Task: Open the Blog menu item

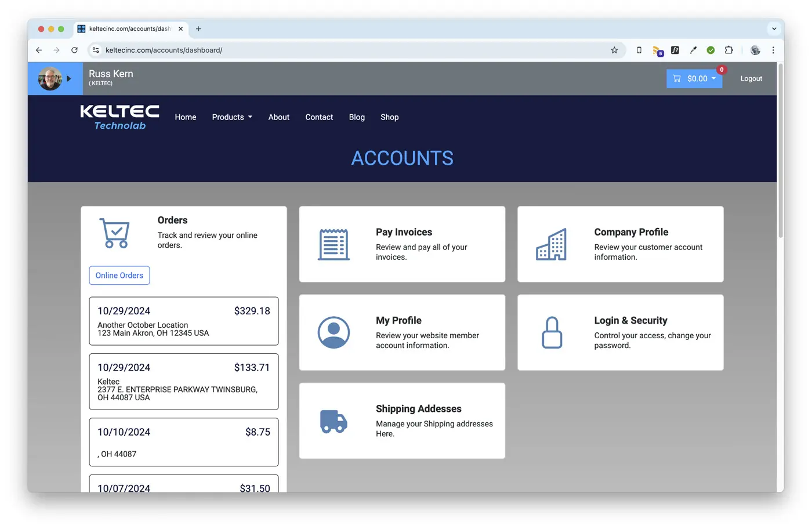Action: click(x=357, y=117)
